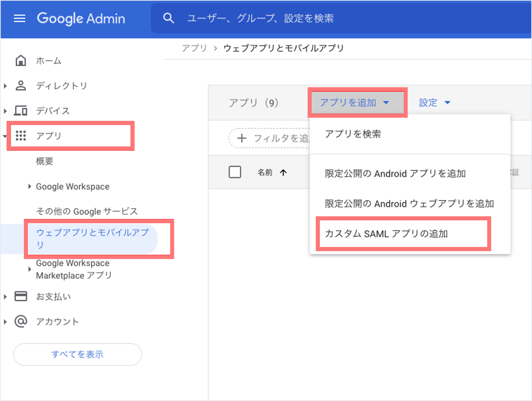Image resolution: width=532 pixels, height=401 pixels.
Task: Expand the Google Workspace subtree arrow
Action: pyautogui.click(x=29, y=186)
